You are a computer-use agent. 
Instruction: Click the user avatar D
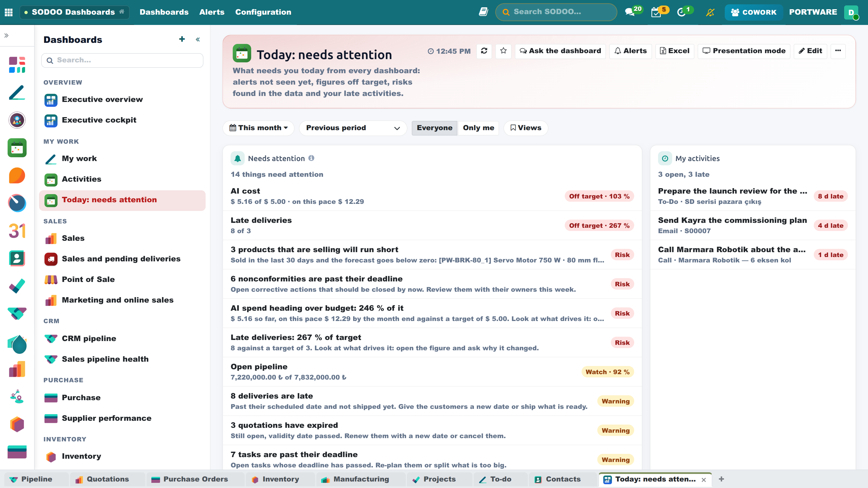(x=851, y=12)
